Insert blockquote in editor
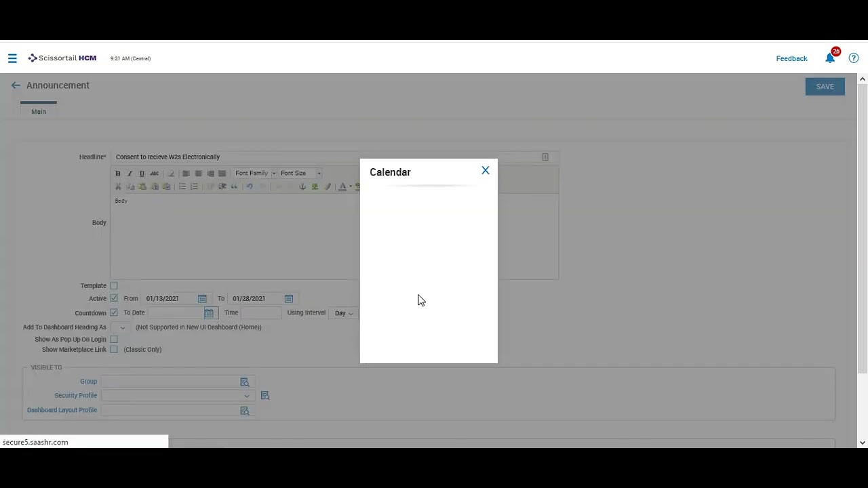868x488 pixels. point(234,186)
